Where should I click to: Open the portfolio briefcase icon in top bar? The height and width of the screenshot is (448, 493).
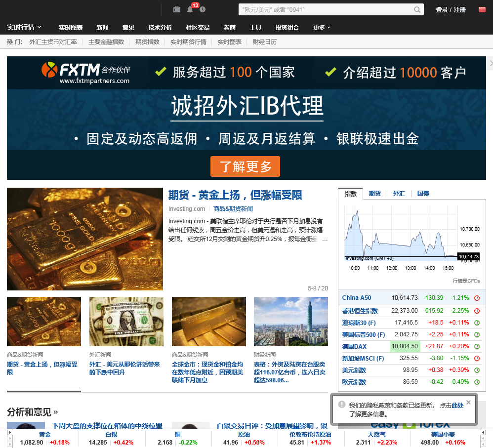point(176,9)
